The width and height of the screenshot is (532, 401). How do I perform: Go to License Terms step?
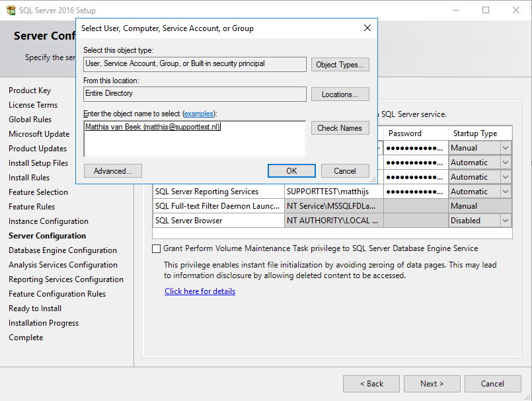pyautogui.click(x=33, y=105)
